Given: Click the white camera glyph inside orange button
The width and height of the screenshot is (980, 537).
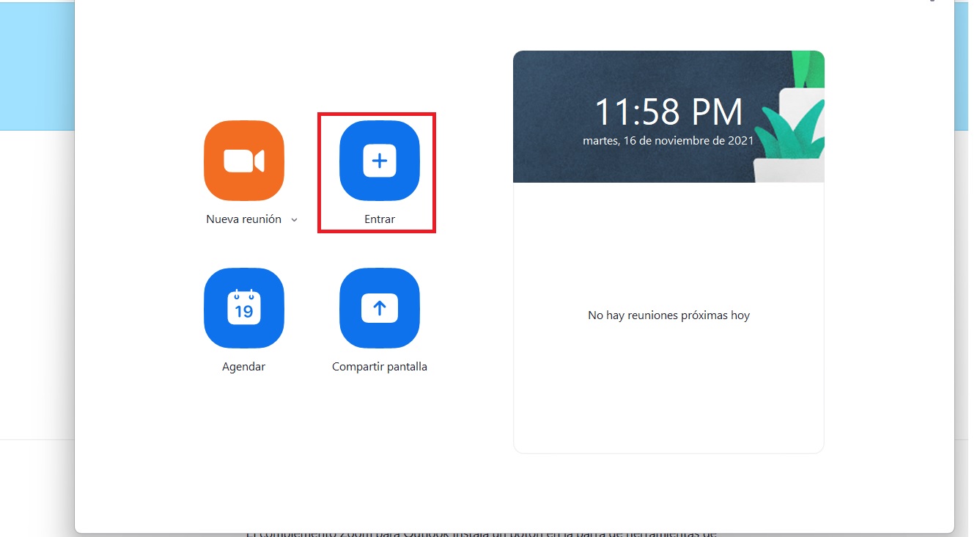Looking at the screenshot, I should (243, 161).
